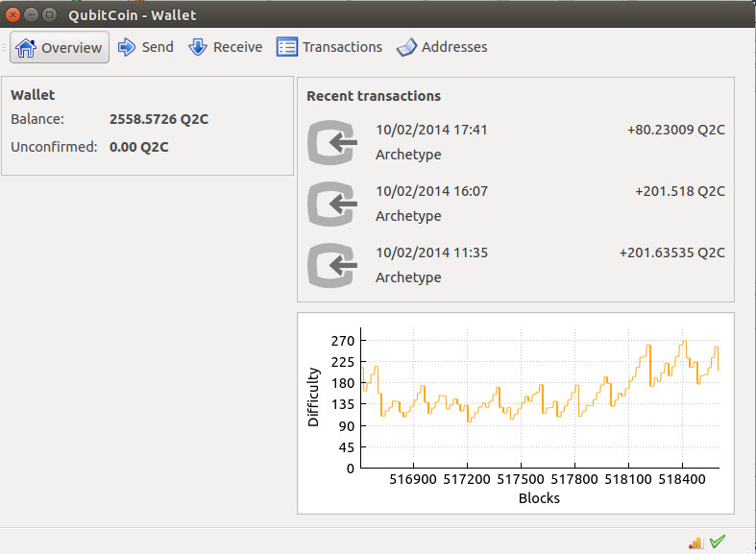The width and height of the screenshot is (756, 554).
Task: Click Archetype label under the 11:35 transaction
Action: point(408,278)
